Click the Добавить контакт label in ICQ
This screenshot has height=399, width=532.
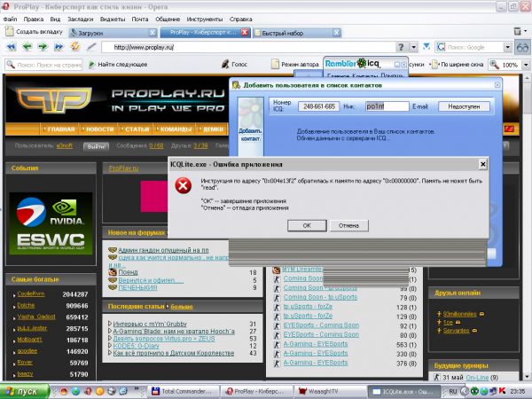250,135
